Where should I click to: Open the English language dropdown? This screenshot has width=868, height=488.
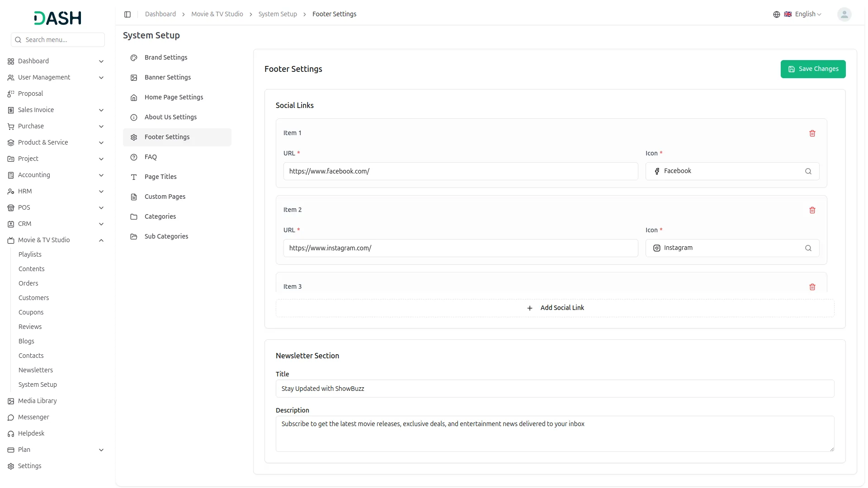[808, 14]
